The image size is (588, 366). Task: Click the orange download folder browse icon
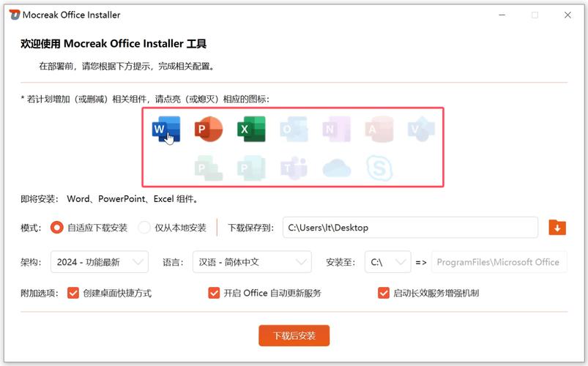pyautogui.click(x=557, y=228)
